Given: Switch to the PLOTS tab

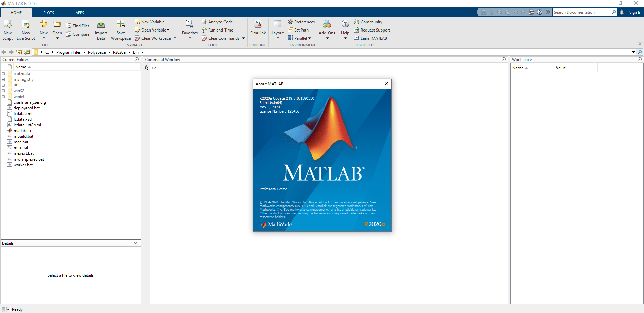Looking at the screenshot, I should 48,12.
